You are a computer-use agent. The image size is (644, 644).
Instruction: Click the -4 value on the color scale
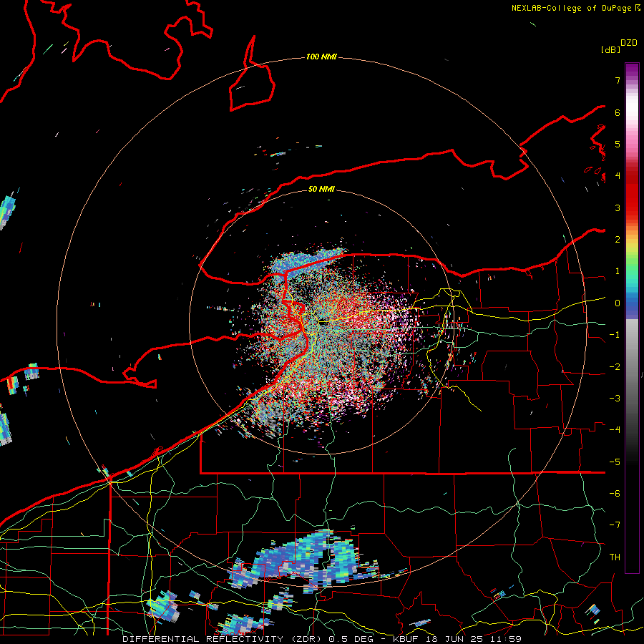(615, 430)
